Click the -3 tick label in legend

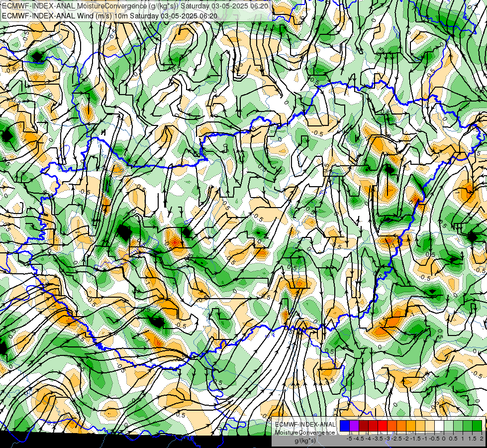coord(388,439)
